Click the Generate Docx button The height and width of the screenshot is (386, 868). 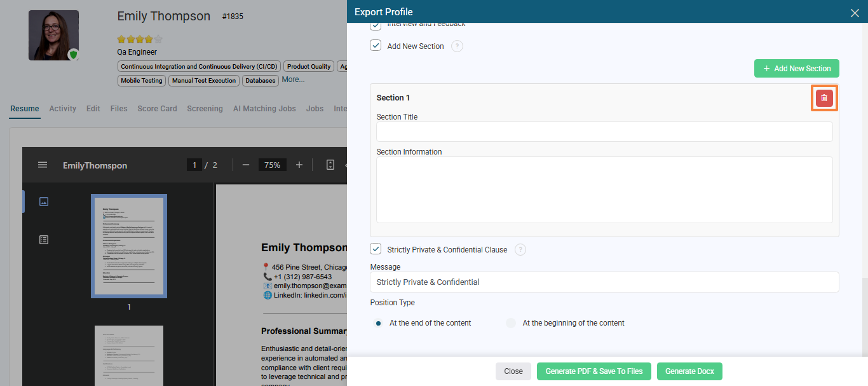689,371
